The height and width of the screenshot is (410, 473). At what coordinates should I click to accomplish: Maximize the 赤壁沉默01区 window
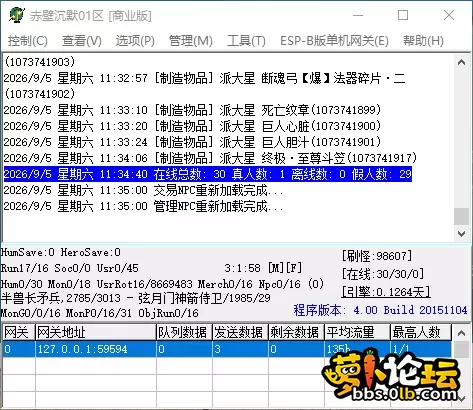(403, 15)
